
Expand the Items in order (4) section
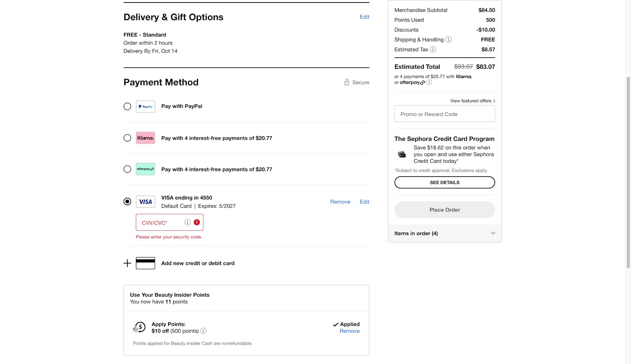coord(445,234)
